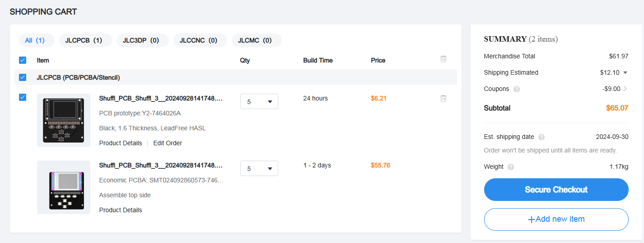
Task: Click the Secure Checkout button
Action: pos(556,190)
